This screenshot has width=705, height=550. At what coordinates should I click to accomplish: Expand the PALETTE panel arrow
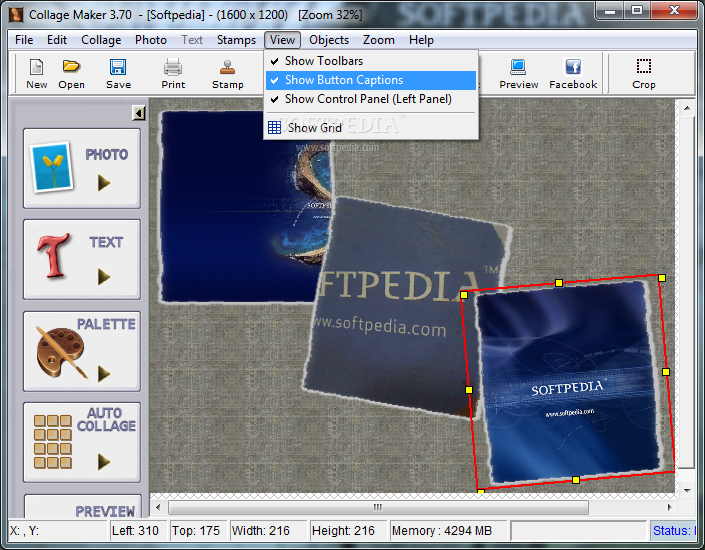[x=104, y=373]
